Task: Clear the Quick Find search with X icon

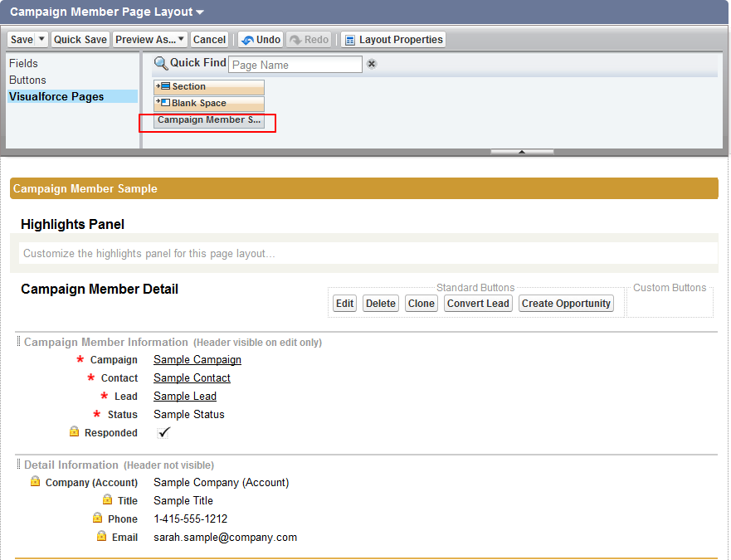Action: [x=372, y=64]
